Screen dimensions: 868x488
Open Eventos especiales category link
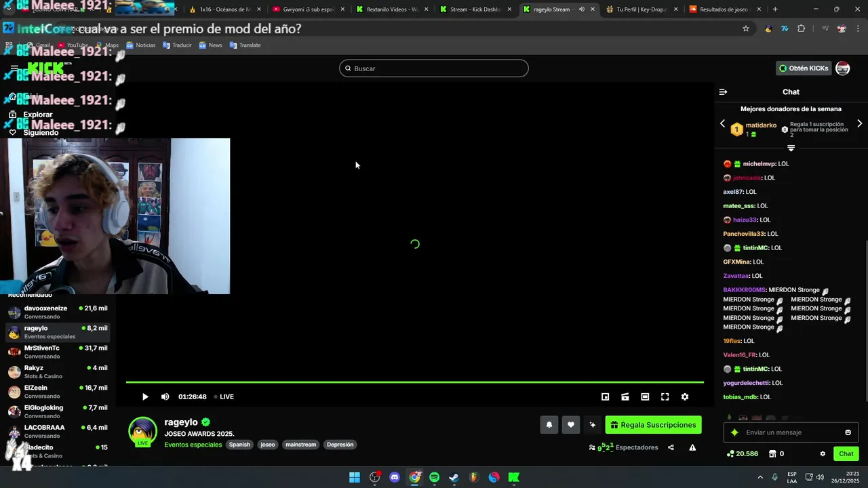pyautogui.click(x=193, y=445)
